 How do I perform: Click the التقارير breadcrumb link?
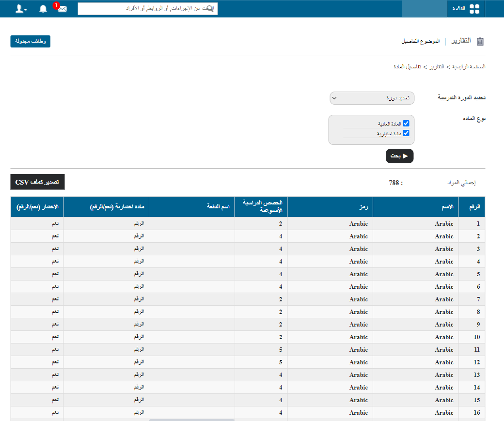[x=437, y=66]
